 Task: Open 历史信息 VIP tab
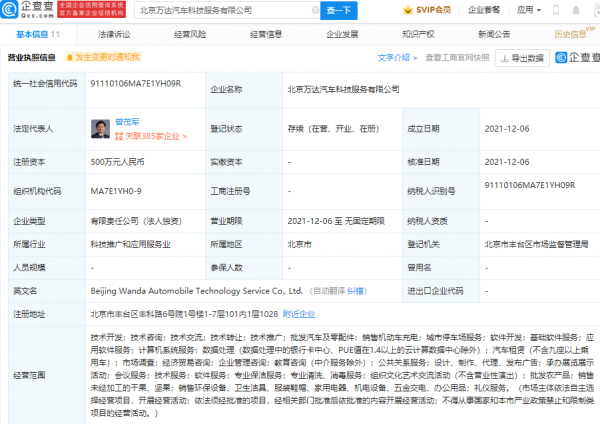tap(574, 33)
